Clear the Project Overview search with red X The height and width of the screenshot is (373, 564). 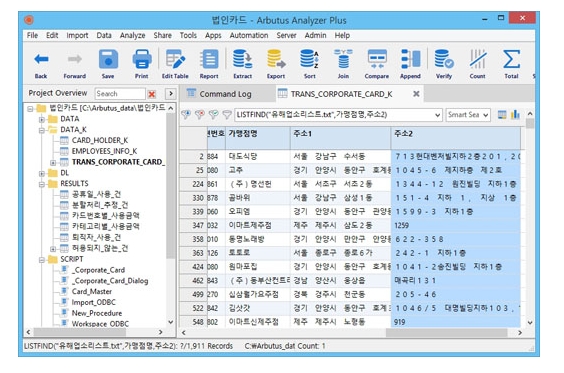pyautogui.click(x=152, y=94)
